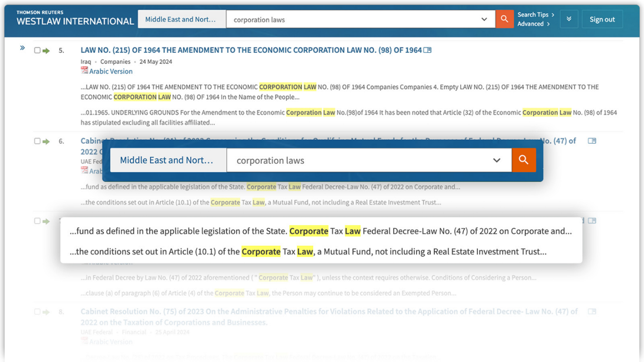Open Law No. (215) of 1964 result title
Image resolution: width=644 pixels, height=362 pixels.
click(251, 50)
